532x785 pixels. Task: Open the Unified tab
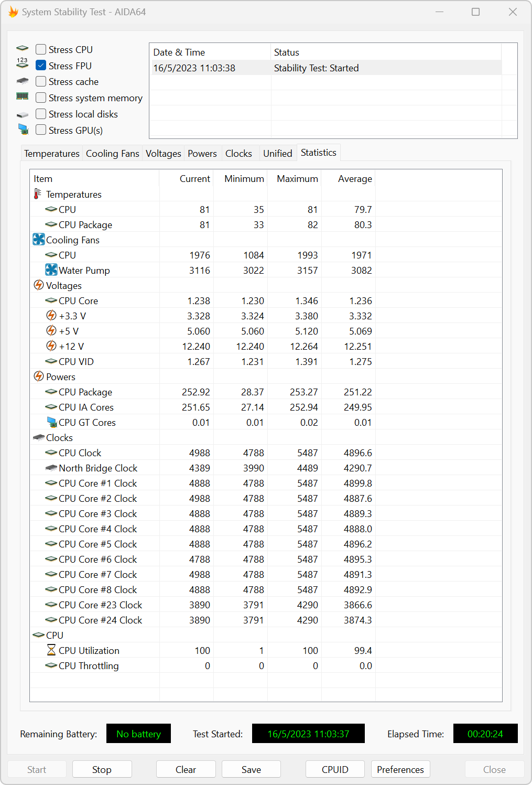(x=277, y=154)
